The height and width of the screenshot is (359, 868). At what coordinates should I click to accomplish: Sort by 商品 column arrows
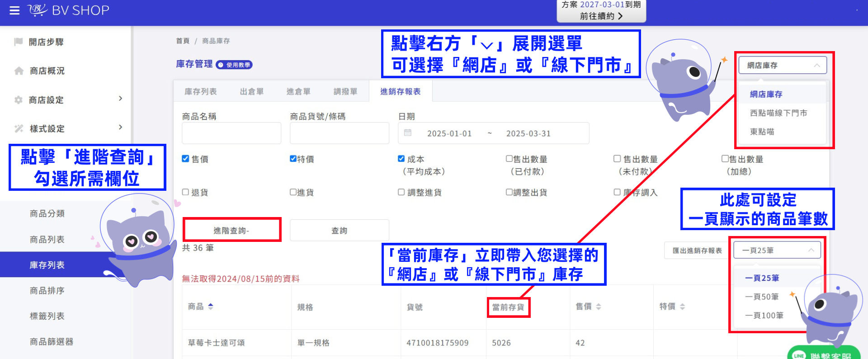211,307
